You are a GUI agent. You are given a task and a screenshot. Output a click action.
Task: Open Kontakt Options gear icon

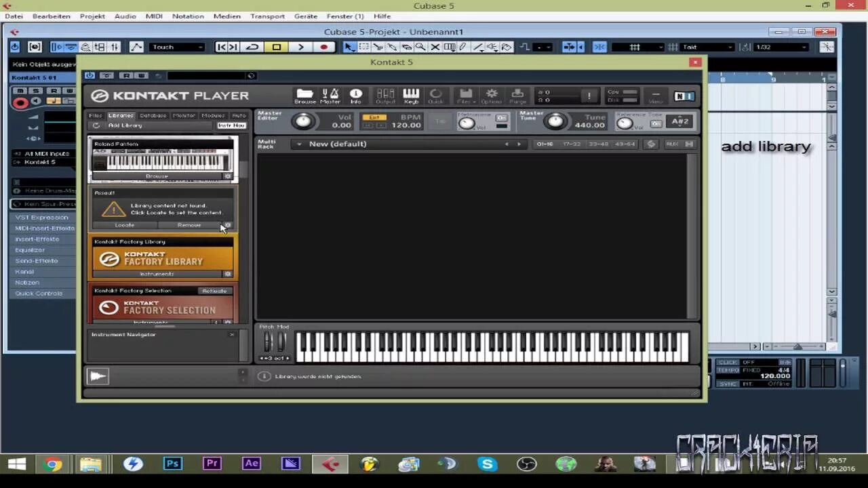(x=492, y=96)
